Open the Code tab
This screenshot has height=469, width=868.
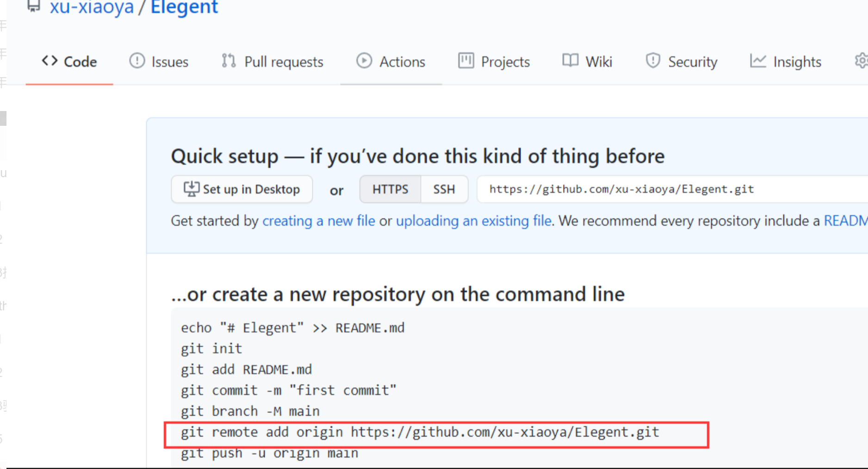point(69,62)
